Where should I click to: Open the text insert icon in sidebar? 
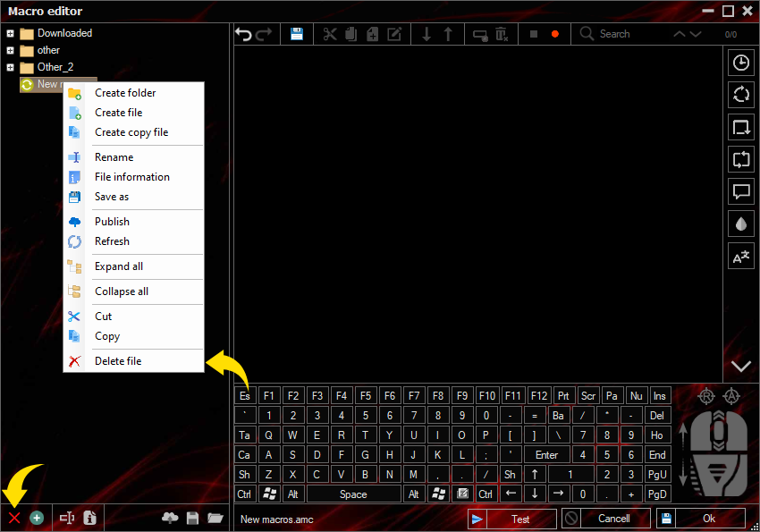click(740, 256)
